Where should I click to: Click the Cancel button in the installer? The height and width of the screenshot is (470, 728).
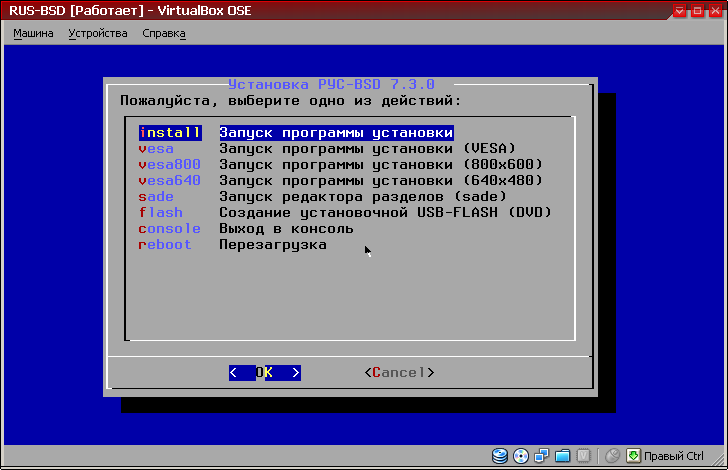[399, 372]
